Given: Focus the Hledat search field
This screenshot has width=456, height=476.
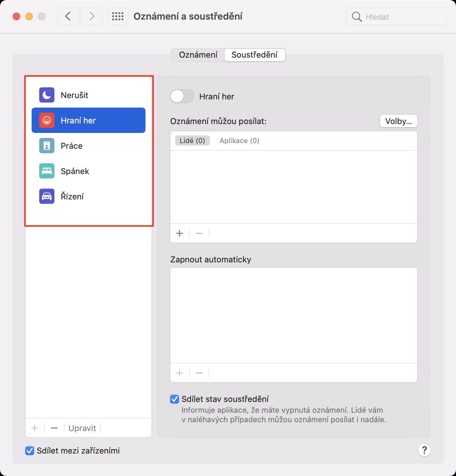Looking at the screenshot, I should click(x=397, y=17).
